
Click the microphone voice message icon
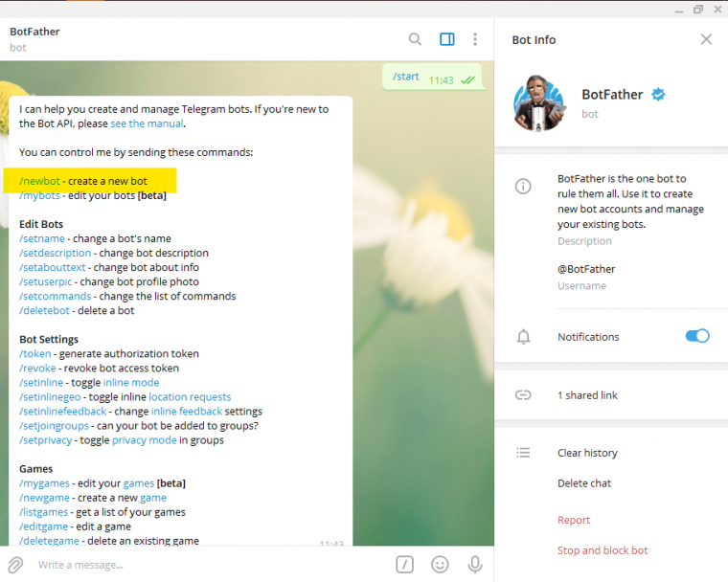coord(475,565)
